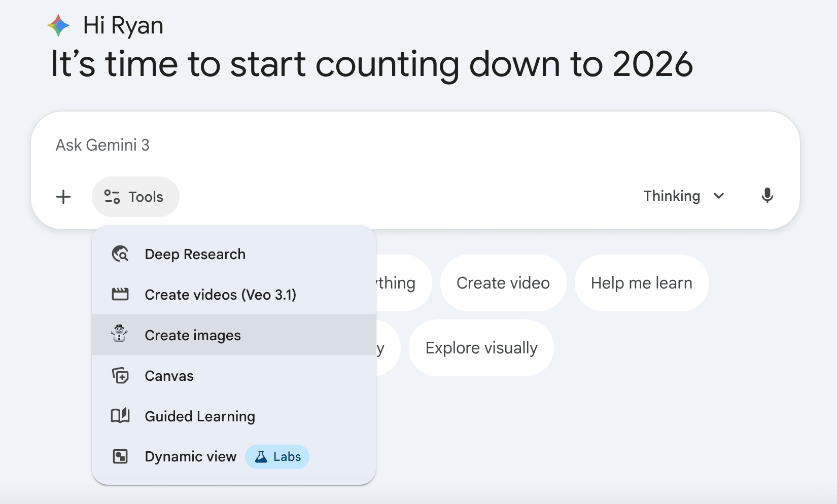This screenshot has width=837, height=504.
Task: Click the Gemini sparkle logo
Action: coord(58,25)
